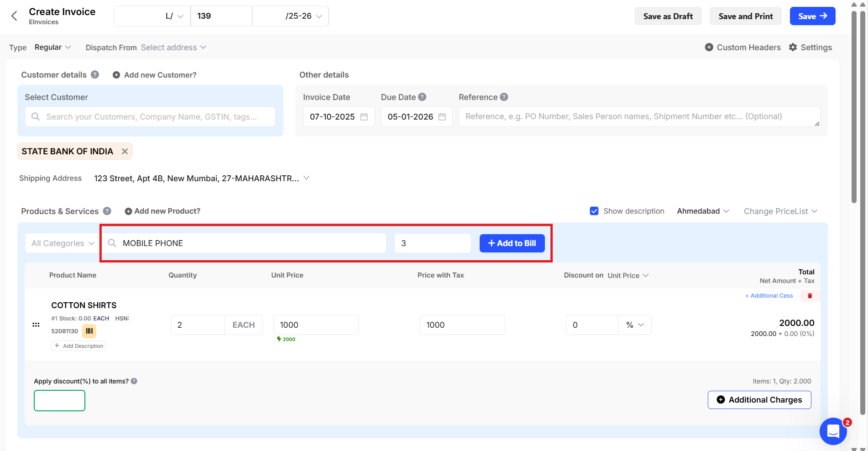Viewport: 868px width, 451px height.
Task: Delete the COTTON SHIRTS line item
Action: (x=810, y=296)
